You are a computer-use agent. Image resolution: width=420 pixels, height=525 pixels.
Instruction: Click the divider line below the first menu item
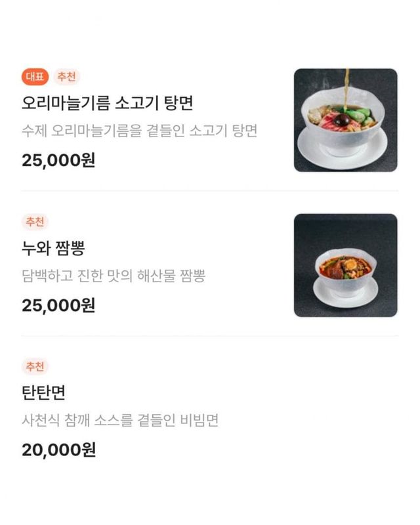[209, 191]
